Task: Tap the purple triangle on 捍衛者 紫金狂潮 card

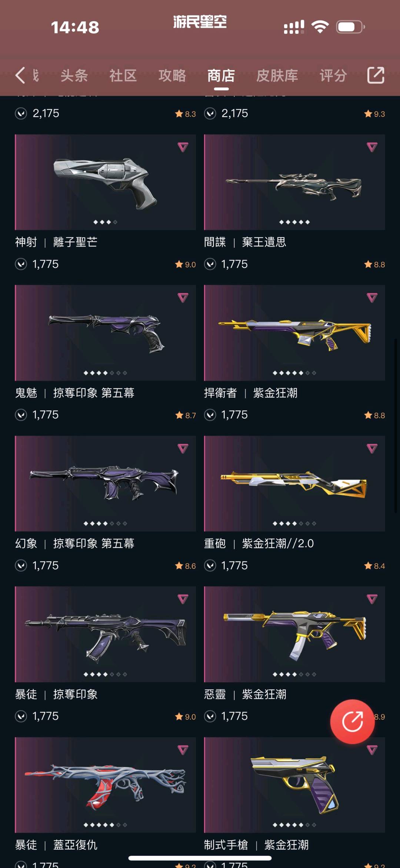Action: tap(372, 297)
